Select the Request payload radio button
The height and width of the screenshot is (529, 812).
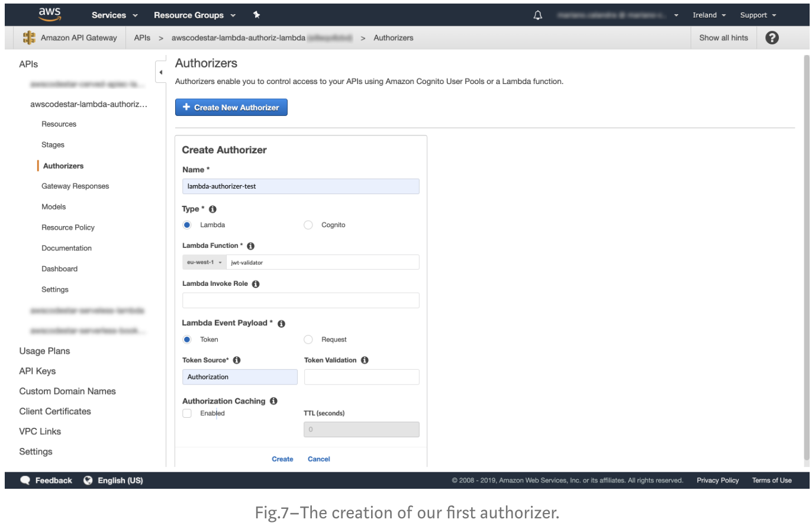point(308,340)
